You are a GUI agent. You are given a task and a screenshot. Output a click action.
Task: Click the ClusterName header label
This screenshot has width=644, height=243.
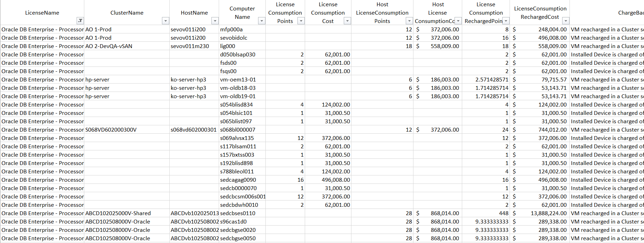(x=127, y=13)
